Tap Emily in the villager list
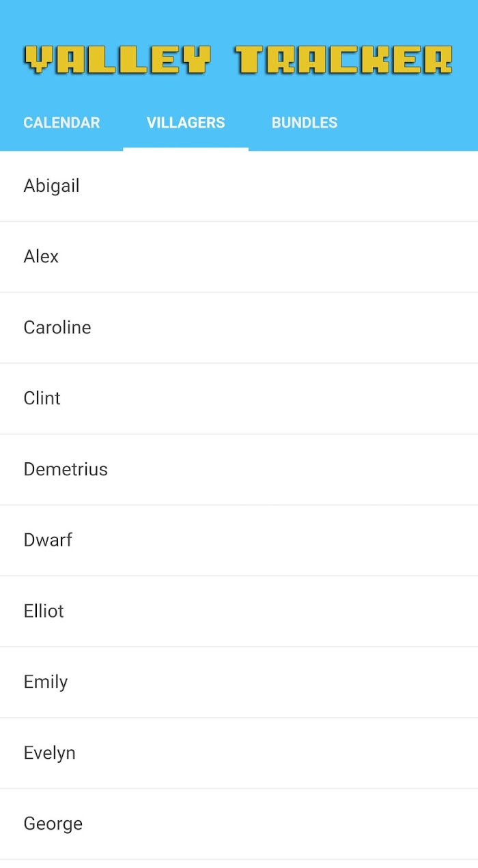 (x=239, y=682)
